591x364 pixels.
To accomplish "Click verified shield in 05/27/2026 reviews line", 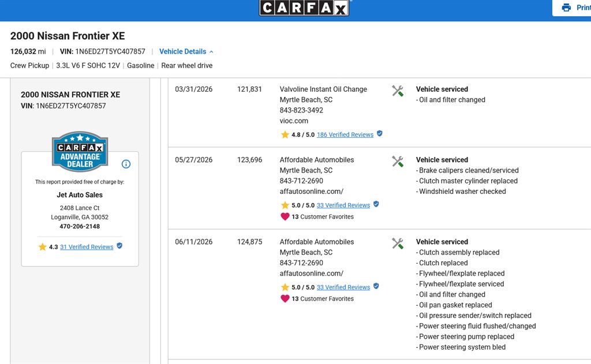I will point(376,204).
